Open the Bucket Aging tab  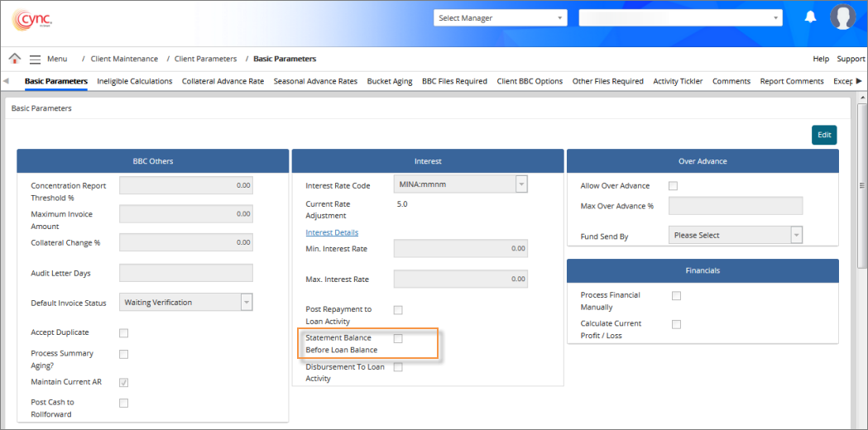(389, 81)
